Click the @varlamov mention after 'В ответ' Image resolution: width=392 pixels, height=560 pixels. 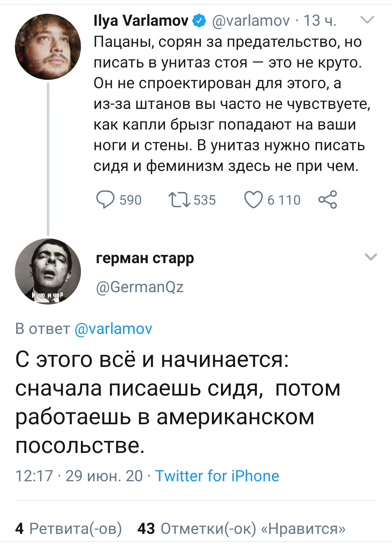113,329
